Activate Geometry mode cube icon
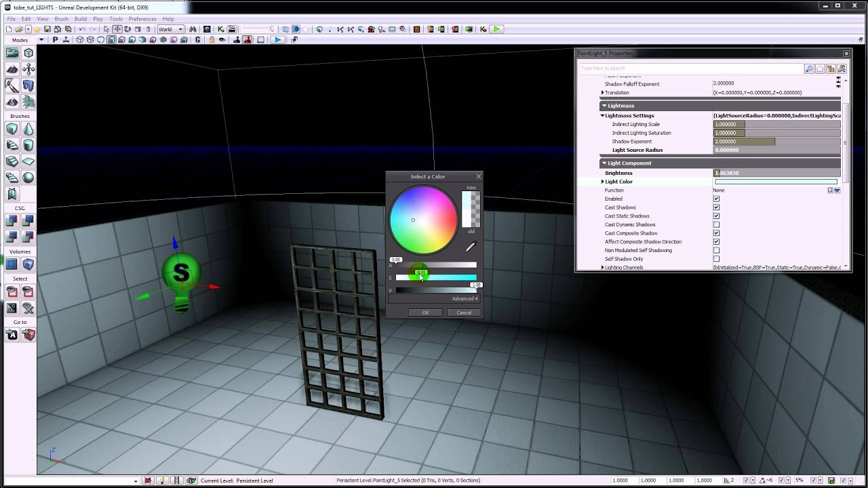868x488 pixels. click(x=28, y=53)
